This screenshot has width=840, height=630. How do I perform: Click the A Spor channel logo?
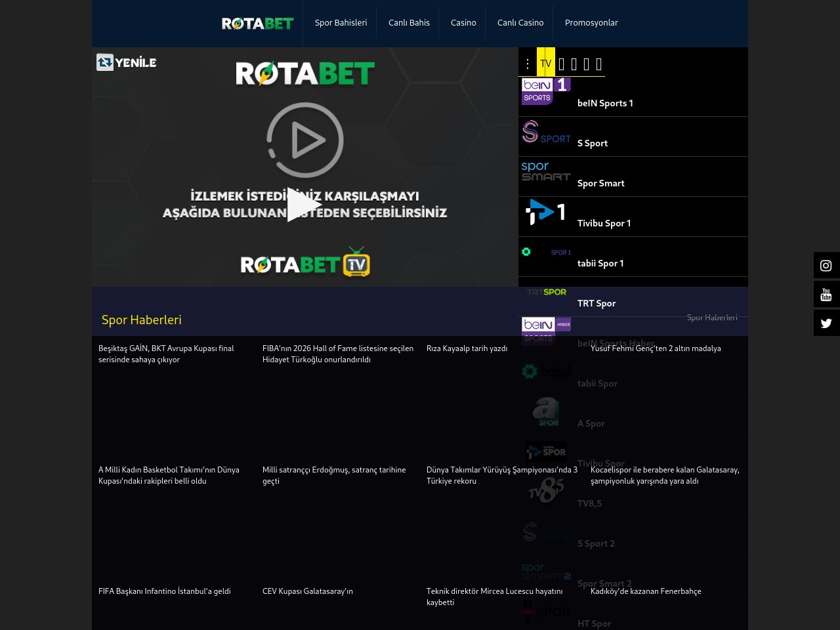546,411
